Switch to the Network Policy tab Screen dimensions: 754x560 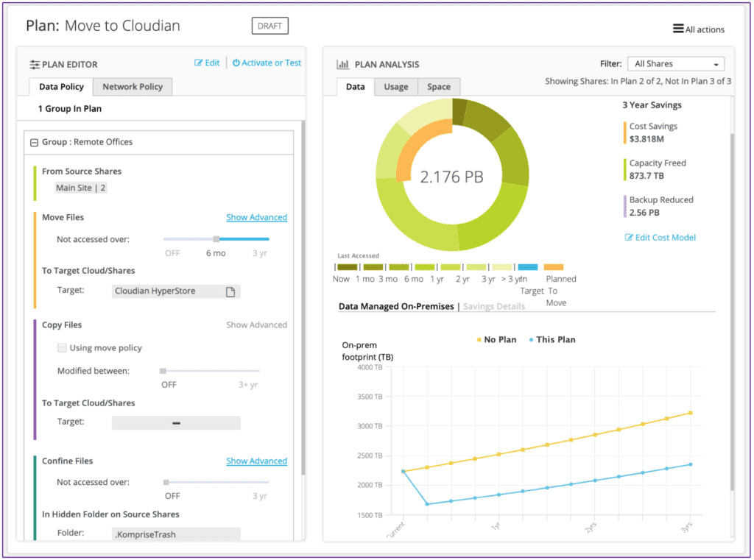click(x=133, y=87)
